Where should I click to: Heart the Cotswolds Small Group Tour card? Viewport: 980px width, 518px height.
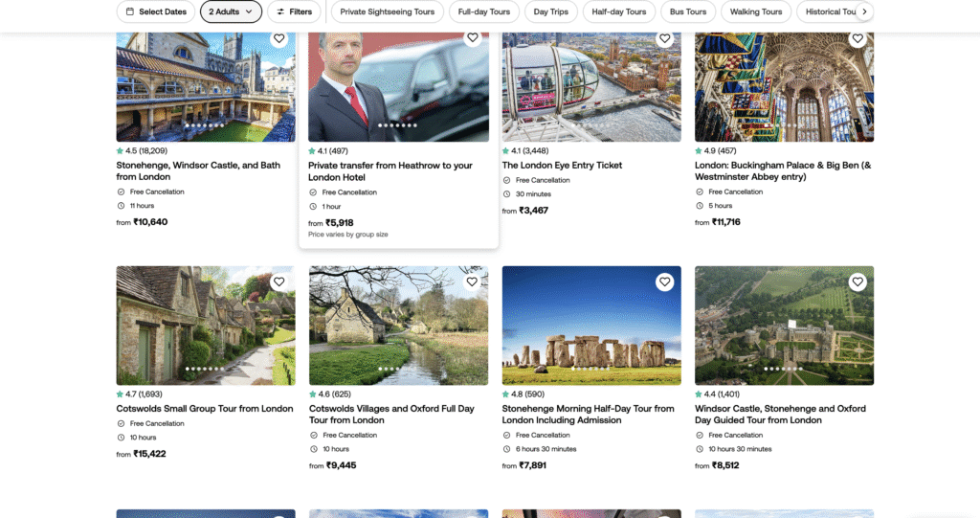[x=278, y=282]
